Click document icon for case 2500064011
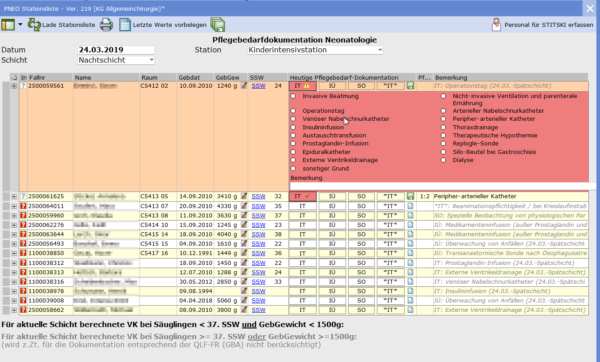600x362 pixels. pos(410,206)
